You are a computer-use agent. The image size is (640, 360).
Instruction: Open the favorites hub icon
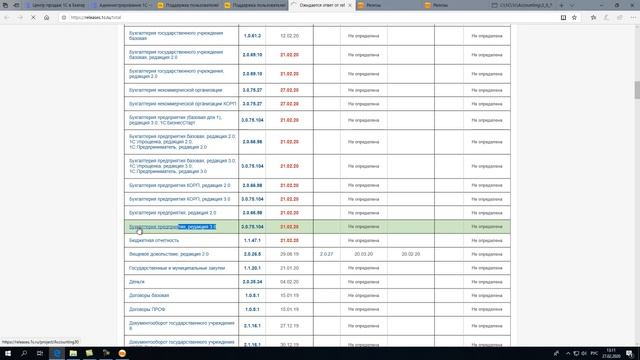(x=593, y=18)
